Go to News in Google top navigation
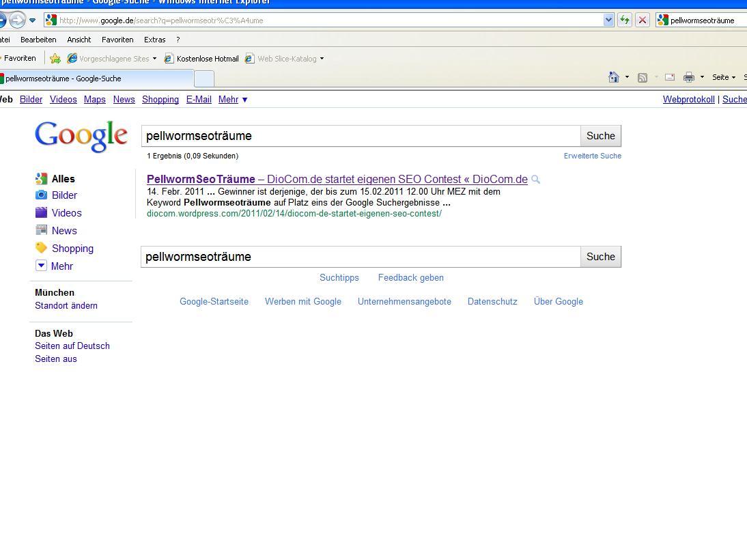 (124, 99)
